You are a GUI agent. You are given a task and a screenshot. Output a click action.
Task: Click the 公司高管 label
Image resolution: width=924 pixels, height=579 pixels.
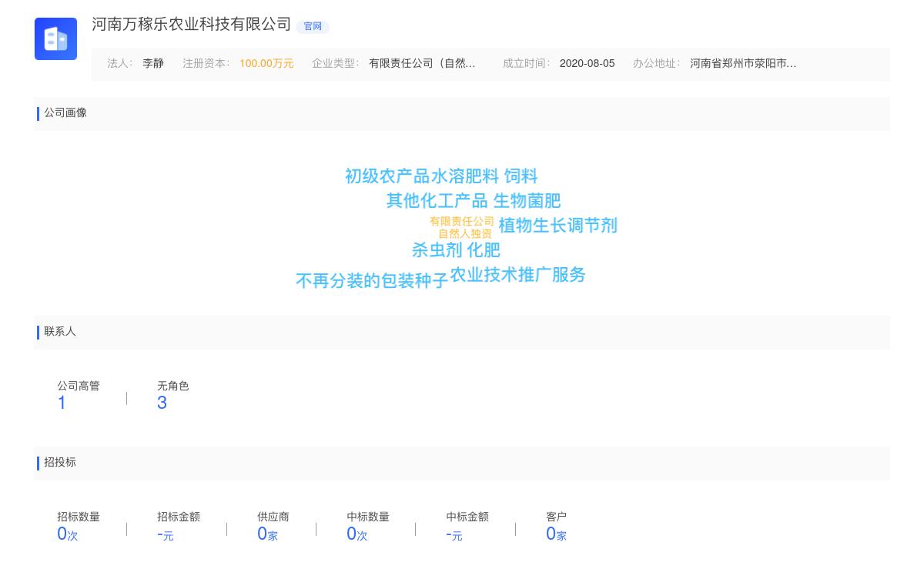pyautogui.click(x=79, y=387)
